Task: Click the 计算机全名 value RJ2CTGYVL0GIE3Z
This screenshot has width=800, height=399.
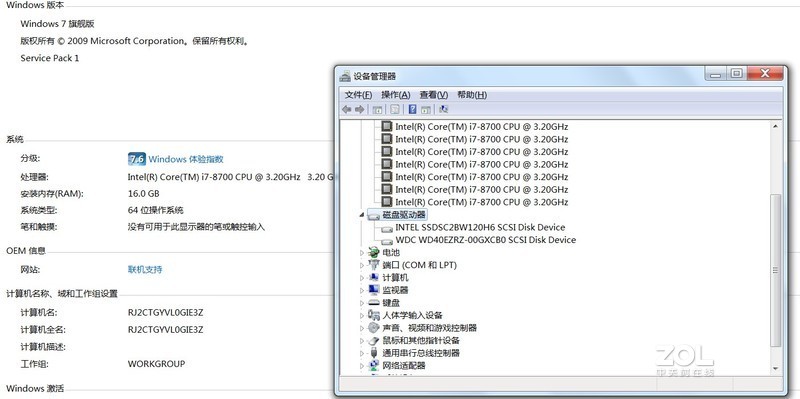Action: coord(165,330)
